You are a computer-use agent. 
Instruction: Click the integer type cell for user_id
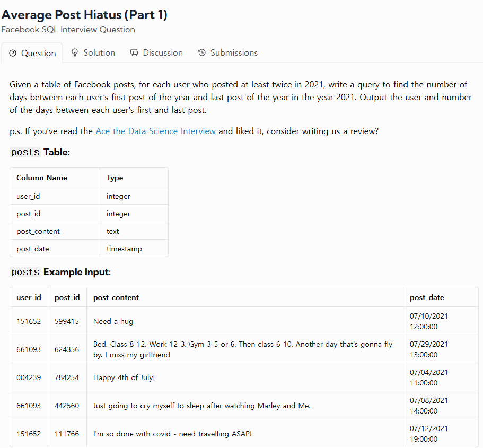134,196
